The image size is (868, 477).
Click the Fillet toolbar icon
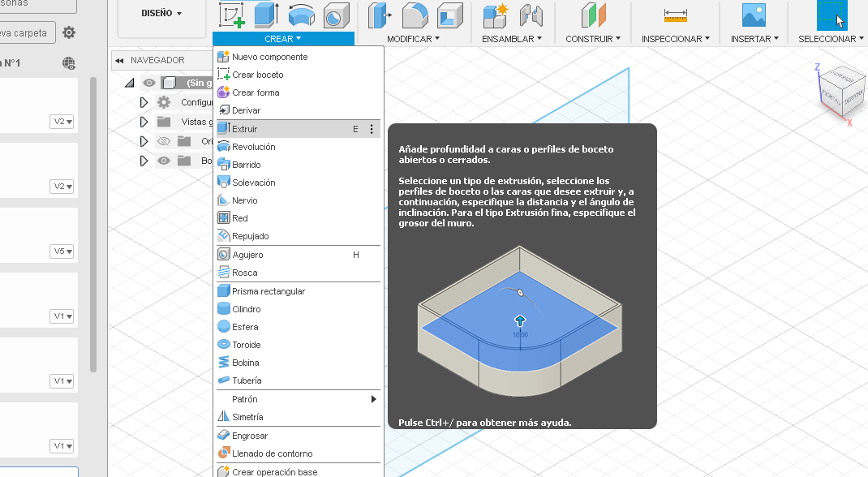pos(415,15)
